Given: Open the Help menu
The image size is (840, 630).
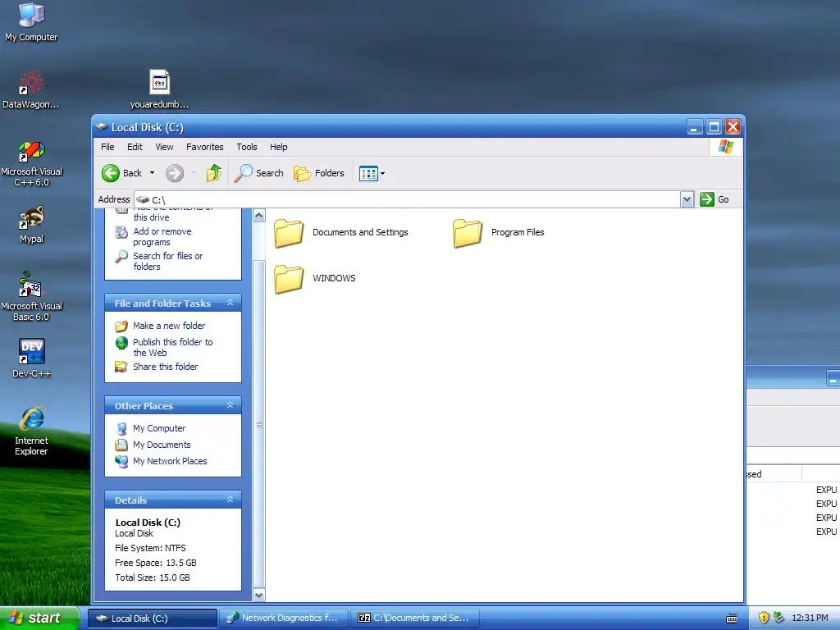Looking at the screenshot, I should pos(278,147).
